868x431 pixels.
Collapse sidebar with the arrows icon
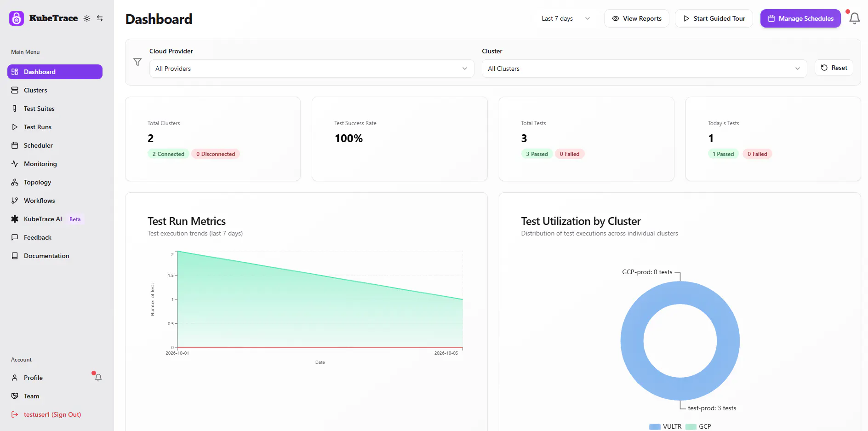coord(100,18)
